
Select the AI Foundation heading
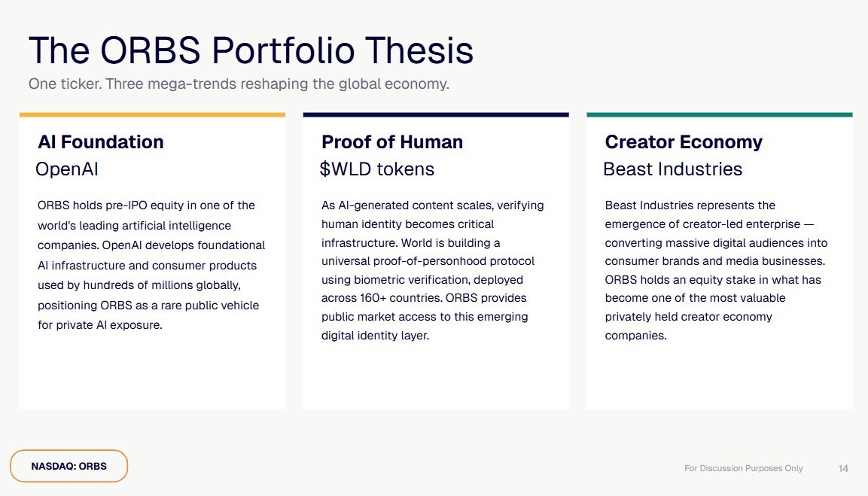(100, 141)
